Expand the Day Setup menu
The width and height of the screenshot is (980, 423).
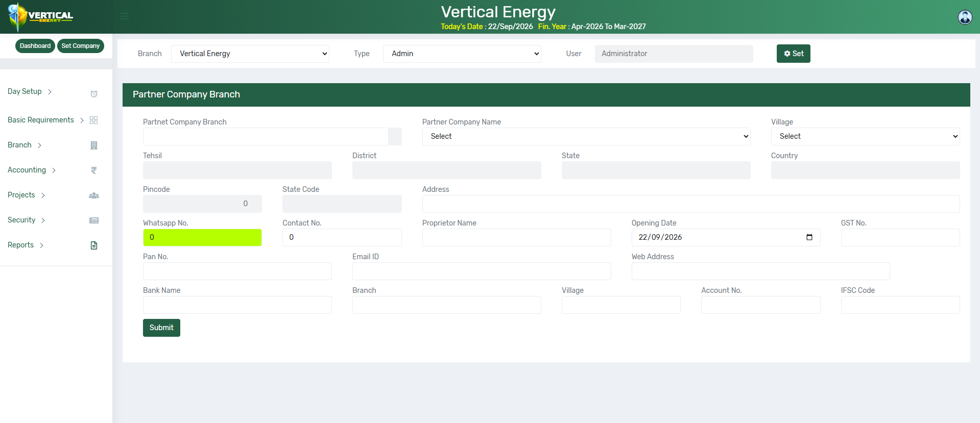pyautogui.click(x=30, y=91)
